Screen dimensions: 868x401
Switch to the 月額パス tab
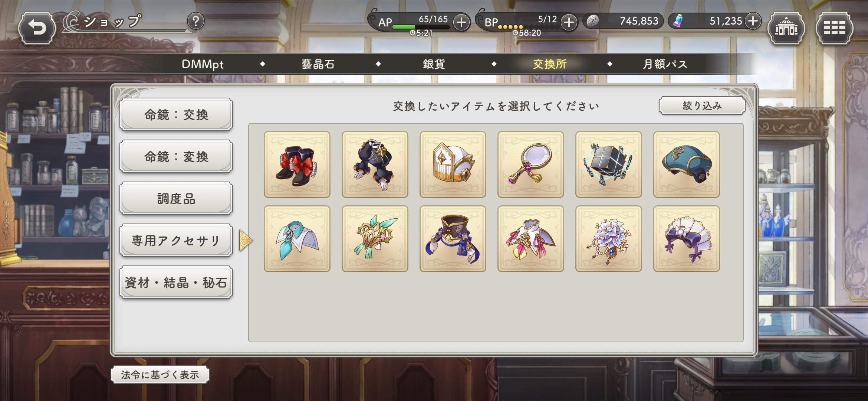pos(665,64)
